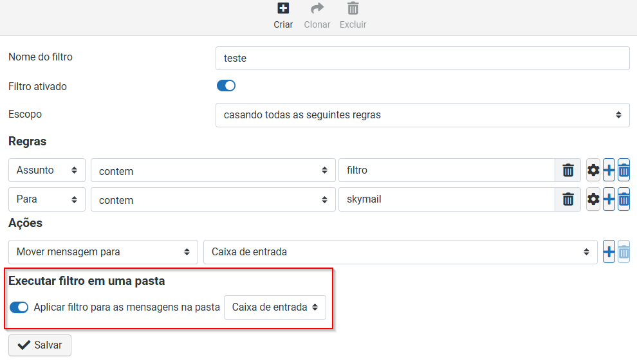Delete the Para rule with blue trash icon
This screenshot has width=637, height=364.
click(x=623, y=199)
